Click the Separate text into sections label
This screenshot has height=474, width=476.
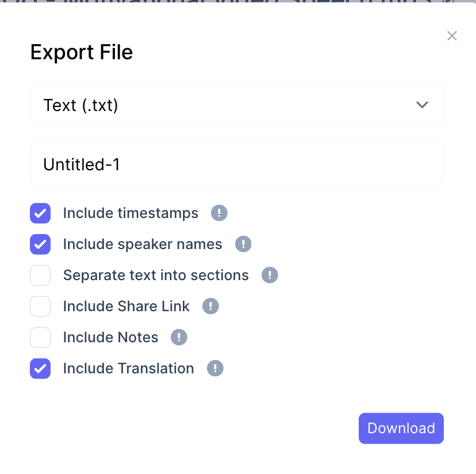[156, 276]
